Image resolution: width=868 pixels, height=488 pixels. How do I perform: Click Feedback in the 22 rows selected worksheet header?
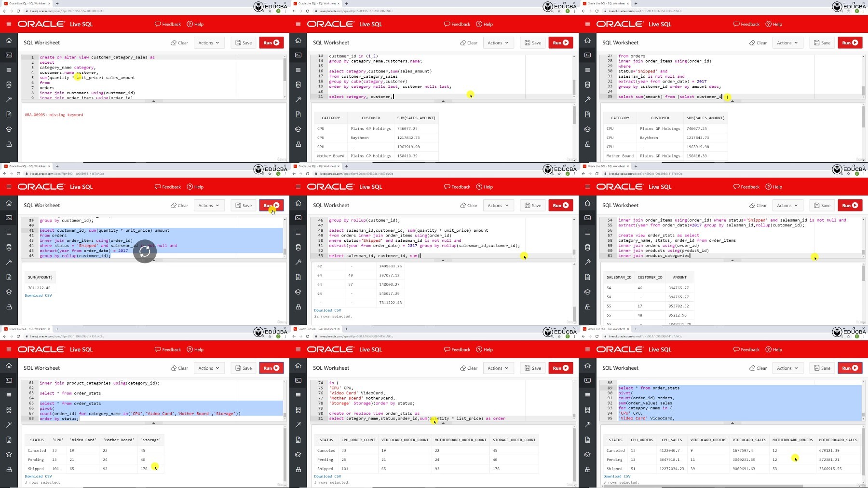457,187
